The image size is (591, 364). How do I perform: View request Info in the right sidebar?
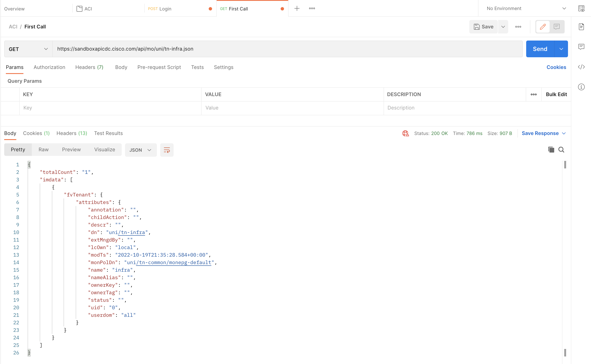[x=582, y=87]
